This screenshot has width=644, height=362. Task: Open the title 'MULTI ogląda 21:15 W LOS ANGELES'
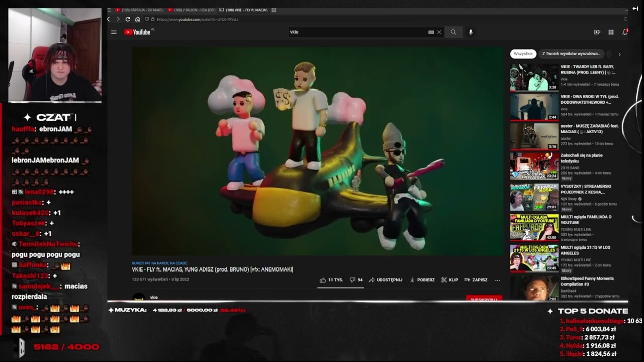586,250
